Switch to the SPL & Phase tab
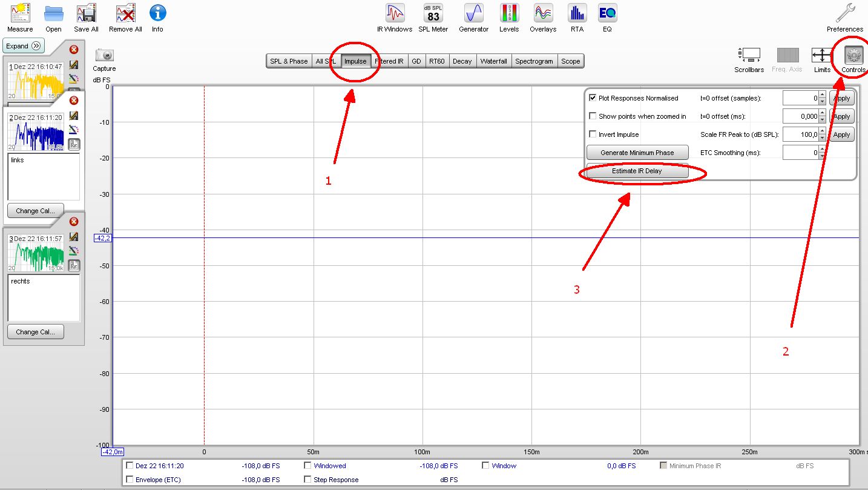Viewport: 868px width, 490px height. pos(289,61)
